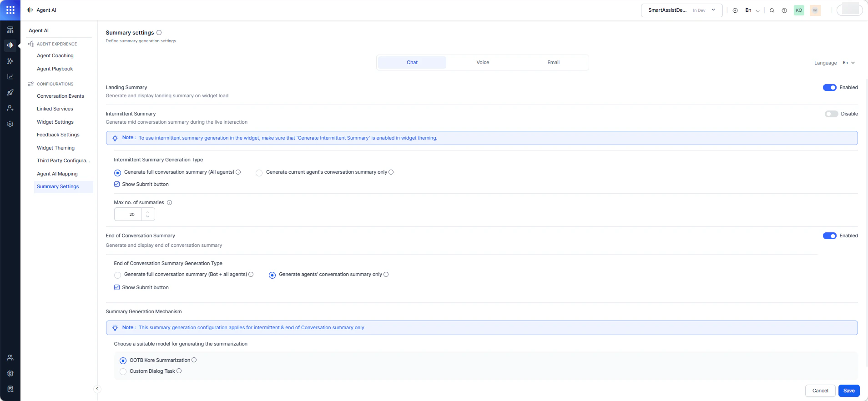Select Generate full conversation summary (Bot + all agents)
Image resolution: width=868 pixels, height=401 pixels.
click(117, 275)
